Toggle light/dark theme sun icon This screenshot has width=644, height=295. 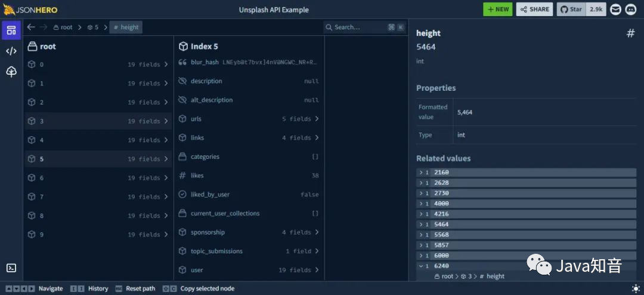(x=636, y=288)
